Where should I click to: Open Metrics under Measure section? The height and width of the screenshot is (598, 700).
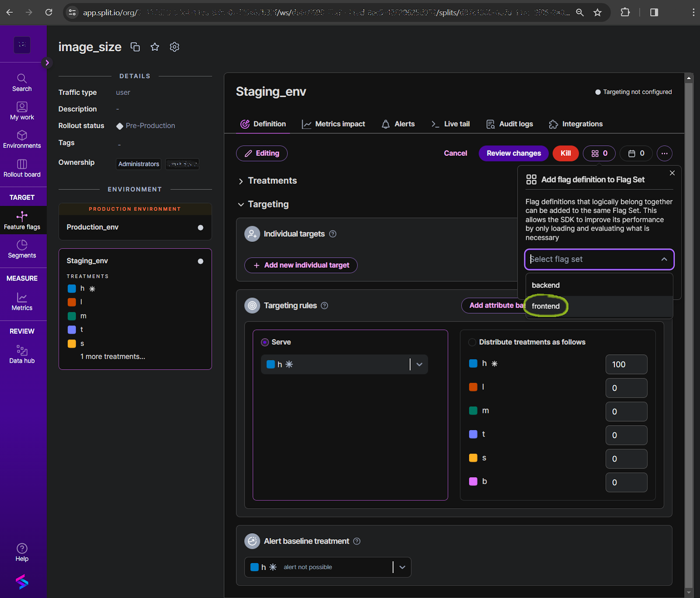click(x=22, y=302)
